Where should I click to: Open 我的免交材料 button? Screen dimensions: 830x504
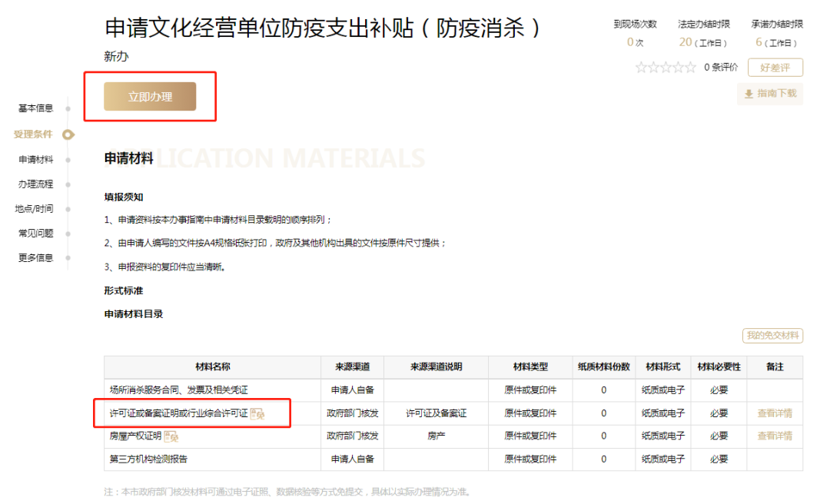tap(772, 335)
